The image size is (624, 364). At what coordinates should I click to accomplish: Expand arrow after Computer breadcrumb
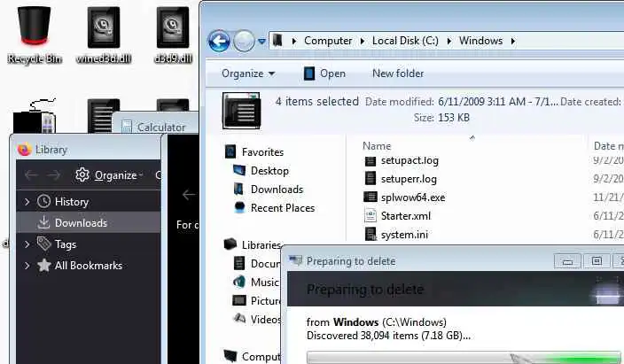point(363,41)
